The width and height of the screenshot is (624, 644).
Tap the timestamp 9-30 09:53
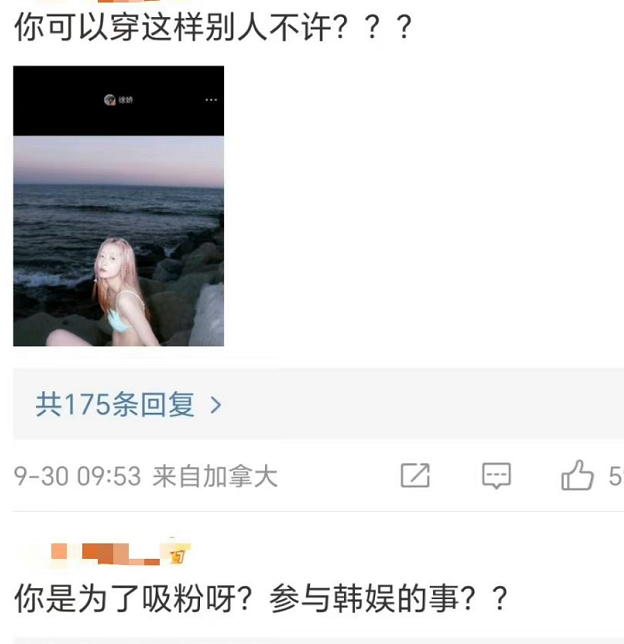pos(77,476)
